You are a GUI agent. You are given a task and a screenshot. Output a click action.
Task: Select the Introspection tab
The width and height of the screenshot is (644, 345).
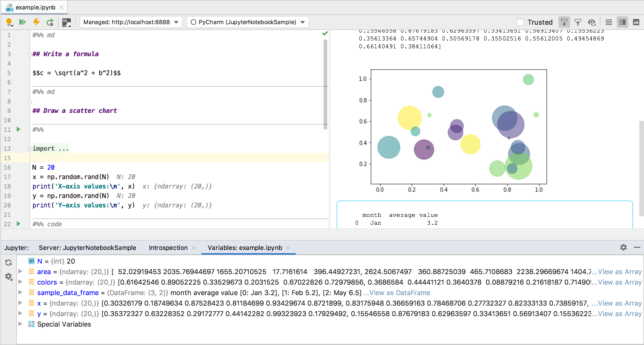tap(168, 247)
